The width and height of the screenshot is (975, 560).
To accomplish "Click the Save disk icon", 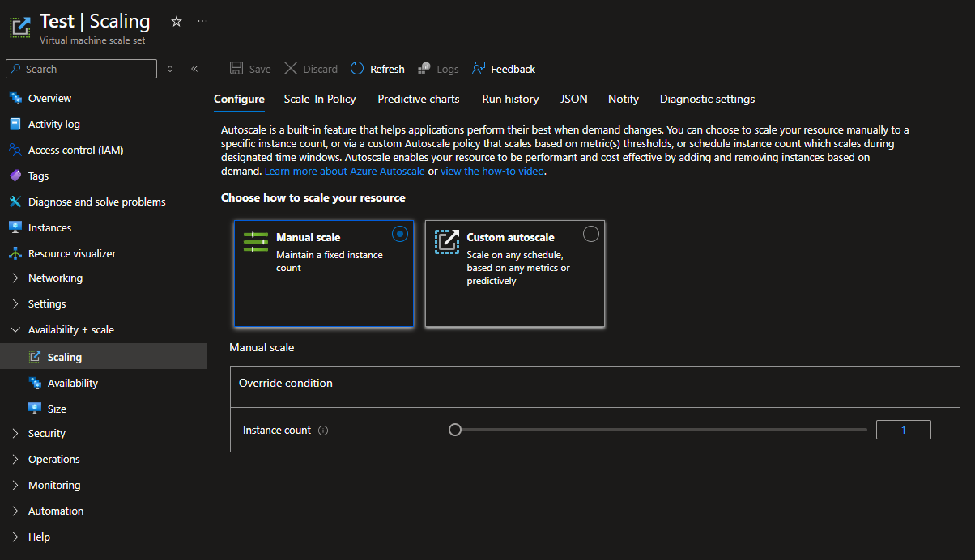I will click(x=236, y=69).
